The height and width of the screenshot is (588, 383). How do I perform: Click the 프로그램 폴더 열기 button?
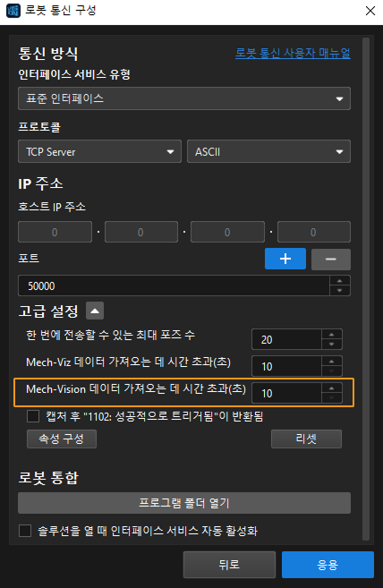184,503
